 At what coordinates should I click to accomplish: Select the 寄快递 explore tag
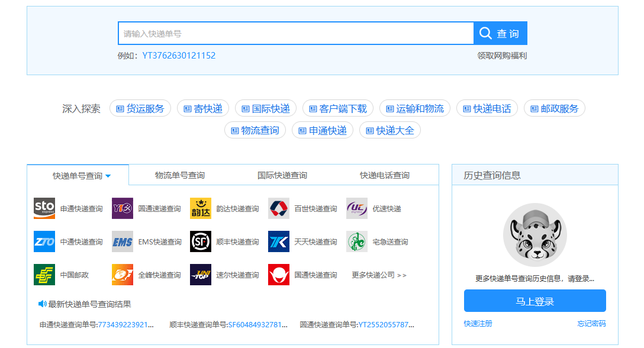(x=203, y=108)
